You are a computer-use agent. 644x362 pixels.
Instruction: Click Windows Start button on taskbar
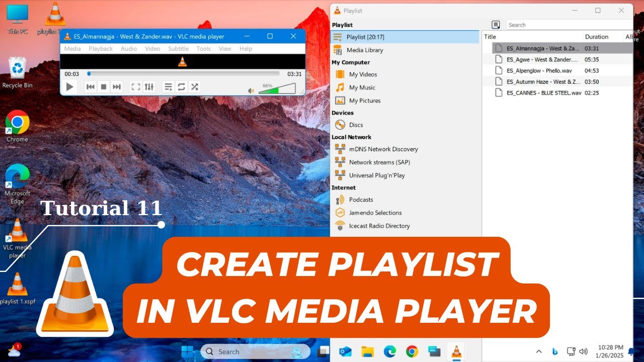[187, 351]
